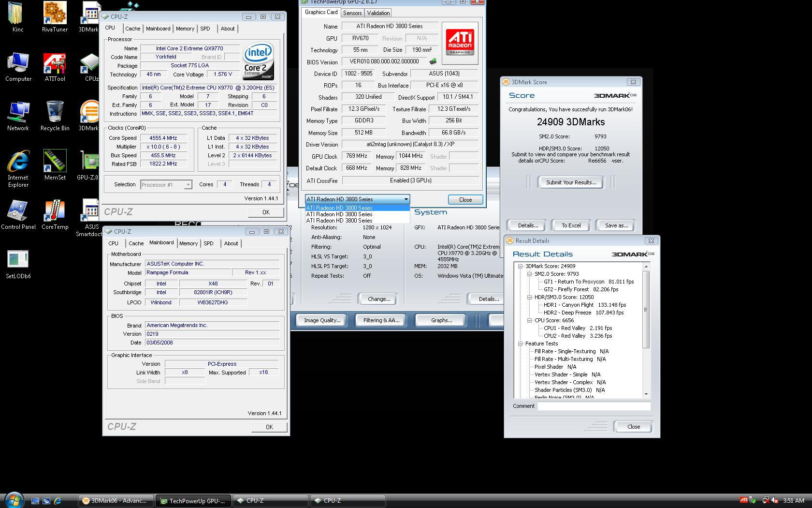Click the Graphs... button
Image resolution: width=812 pixels, height=508 pixels.
pos(441,320)
